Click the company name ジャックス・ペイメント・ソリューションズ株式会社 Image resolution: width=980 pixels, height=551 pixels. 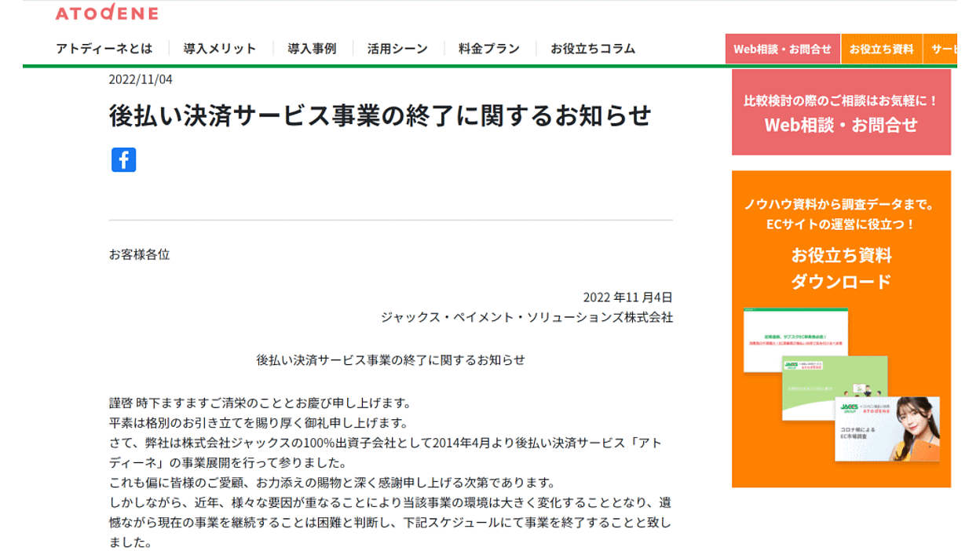tap(527, 318)
